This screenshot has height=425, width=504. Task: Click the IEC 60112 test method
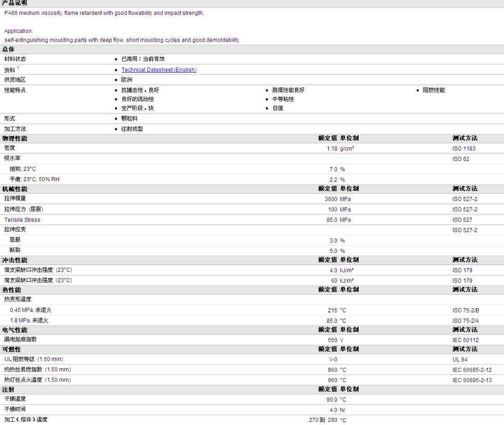466,340
